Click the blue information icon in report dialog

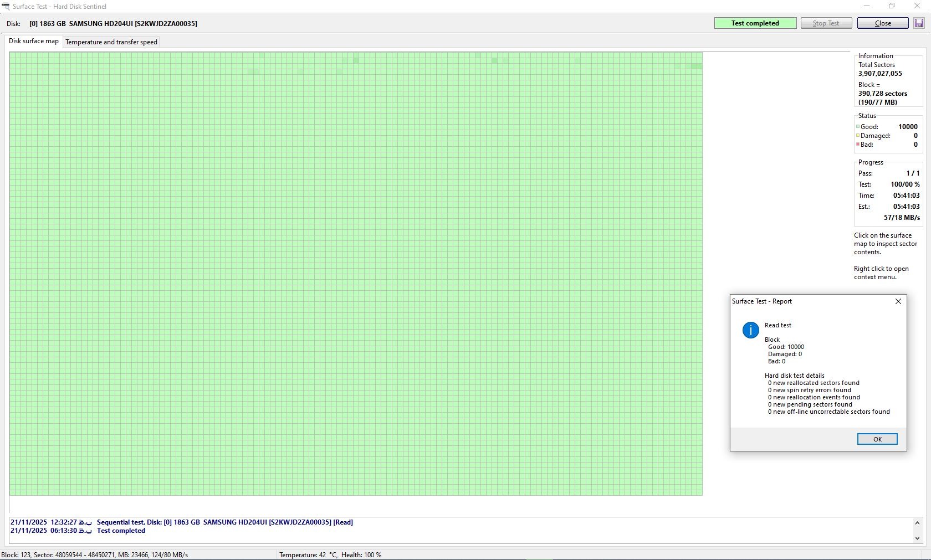(x=750, y=330)
